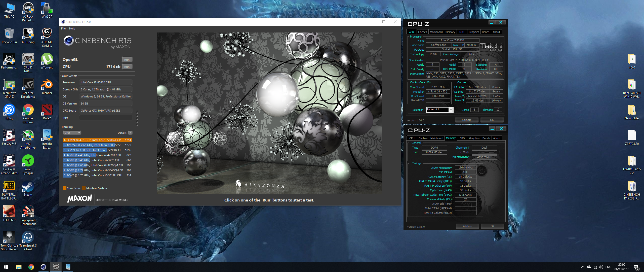Open the Z37TC3.30 file icon
This screenshot has height=272, width=644.
click(632, 138)
